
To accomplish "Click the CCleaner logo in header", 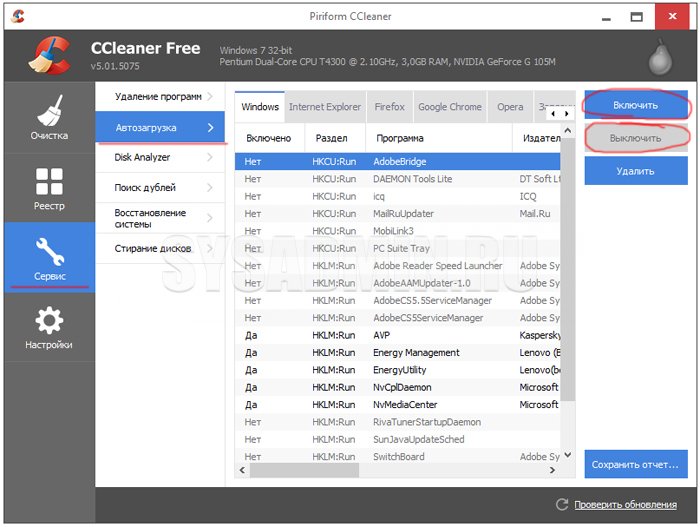I will (x=48, y=56).
